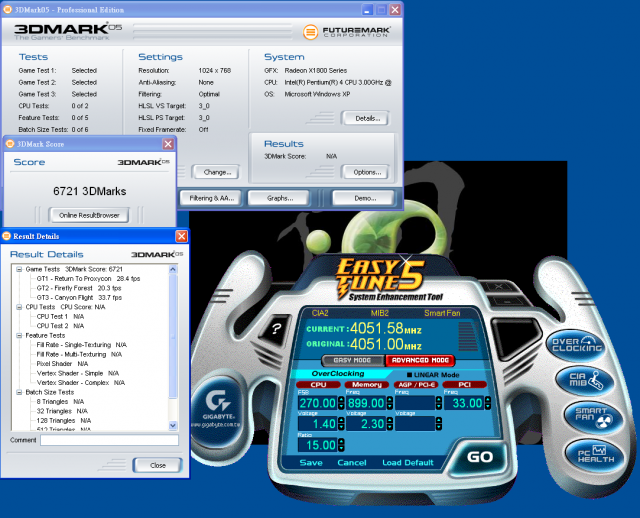Screen dimensions: 640x518
Task: Click Save in EasyTune5
Action: click(x=311, y=462)
